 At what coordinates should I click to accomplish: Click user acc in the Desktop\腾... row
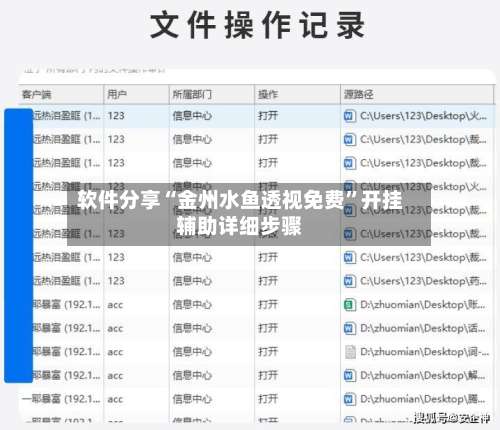pyautogui.click(x=115, y=400)
